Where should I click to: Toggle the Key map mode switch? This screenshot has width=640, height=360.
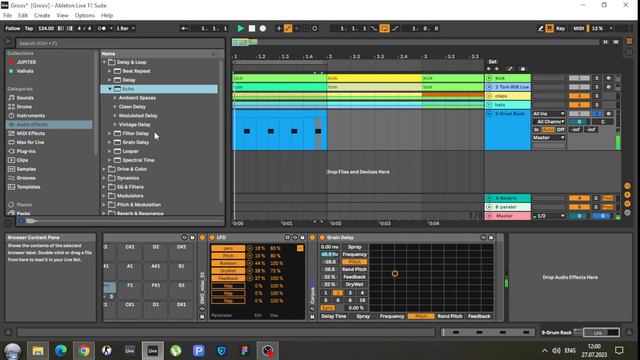click(560, 28)
